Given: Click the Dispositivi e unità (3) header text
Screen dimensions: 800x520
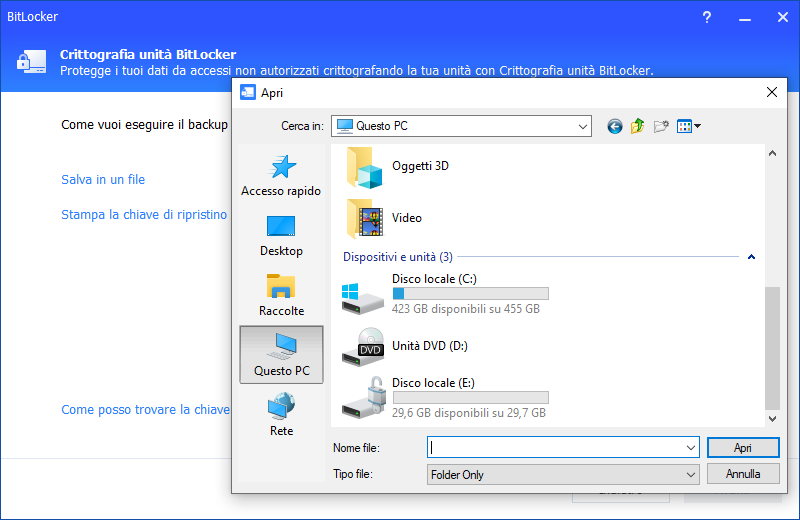Looking at the screenshot, I should [x=398, y=257].
